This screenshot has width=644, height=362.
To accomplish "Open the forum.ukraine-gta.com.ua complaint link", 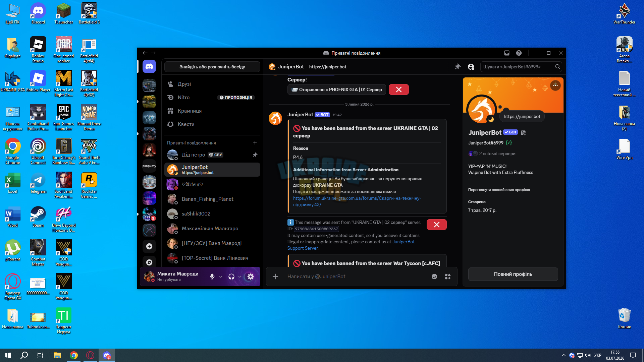I will [357, 201].
